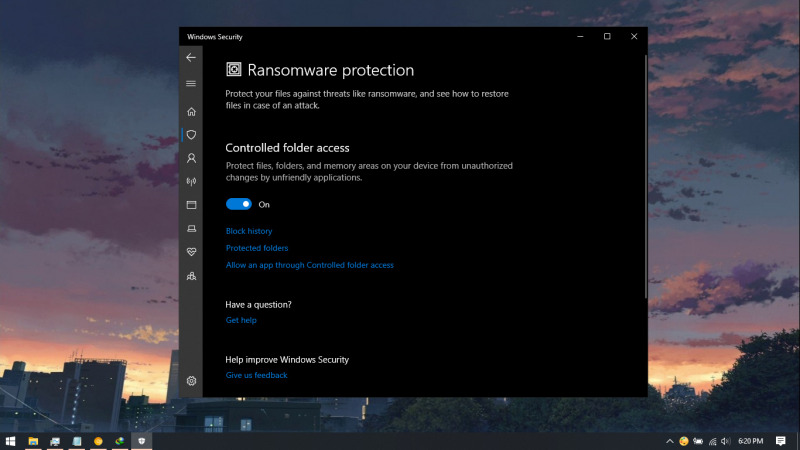
Task: Click Help improve Windows Security text
Action: [x=287, y=360]
